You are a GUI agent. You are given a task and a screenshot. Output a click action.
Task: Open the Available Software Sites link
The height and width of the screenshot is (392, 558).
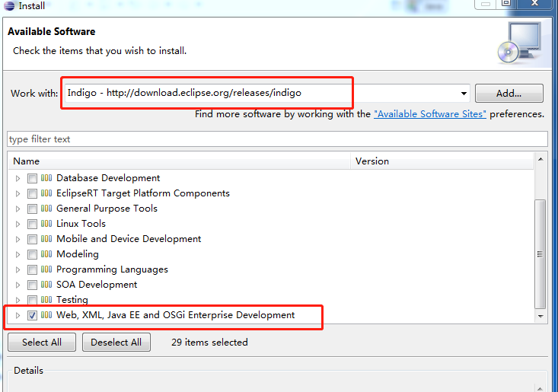point(430,114)
